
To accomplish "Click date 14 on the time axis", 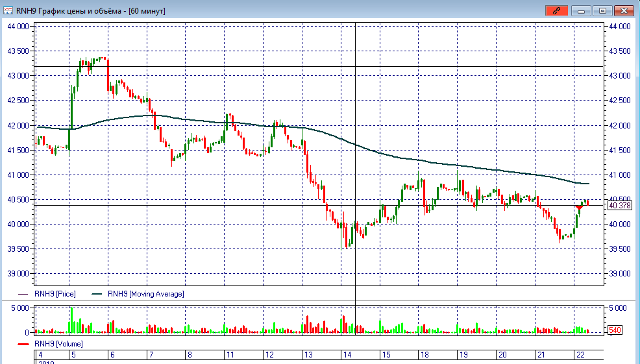I will coord(347,355).
